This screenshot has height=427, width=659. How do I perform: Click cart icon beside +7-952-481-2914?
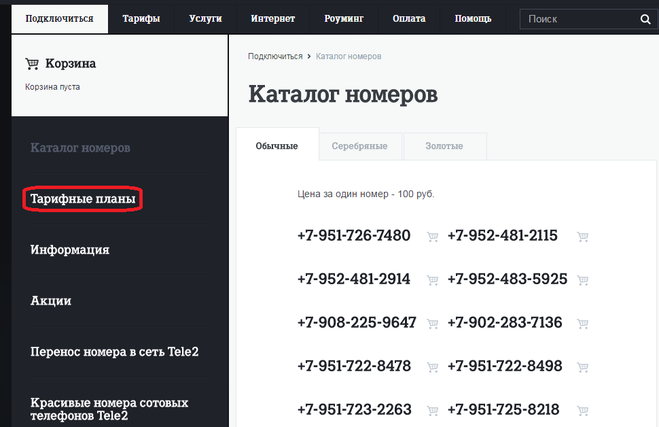pos(432,280)
